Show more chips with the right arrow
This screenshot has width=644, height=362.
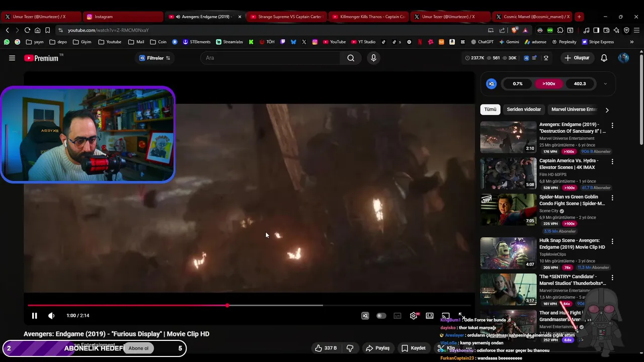pyautogui.click(x=607, y=110)
